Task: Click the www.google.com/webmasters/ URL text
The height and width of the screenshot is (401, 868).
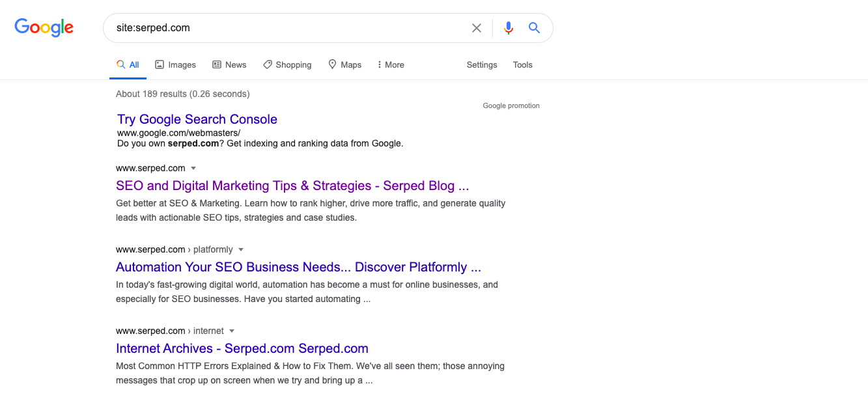Action: click(x=179, y=133)
